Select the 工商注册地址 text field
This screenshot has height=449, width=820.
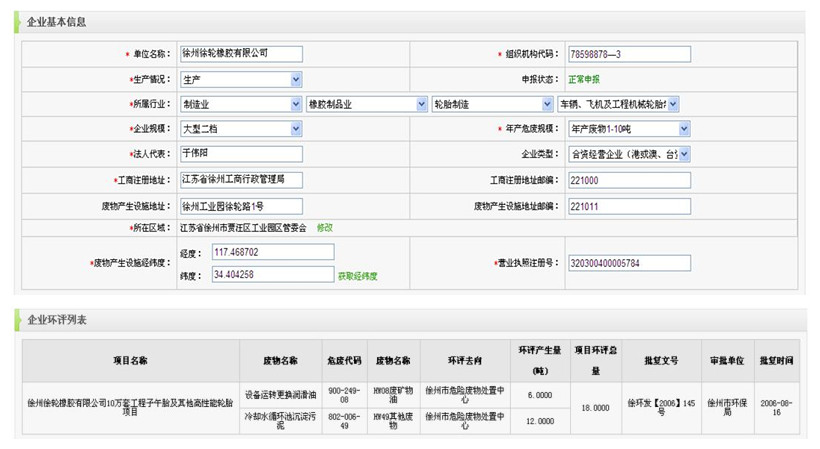[x=241, y=181]
